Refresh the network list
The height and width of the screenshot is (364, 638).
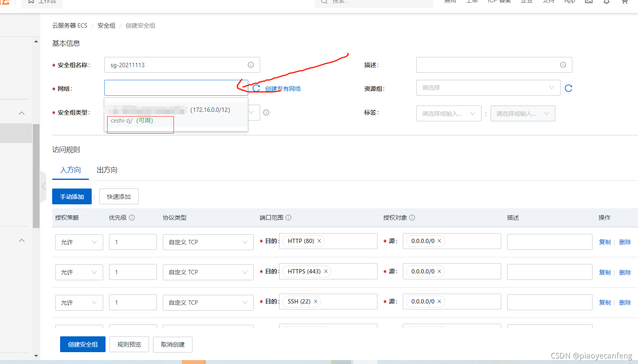point(256,88)
